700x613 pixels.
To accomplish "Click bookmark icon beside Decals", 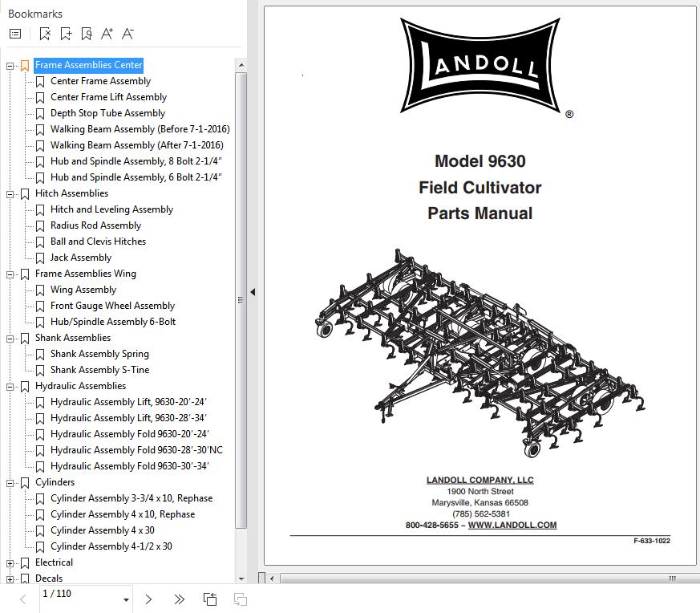I will (25, 579).
